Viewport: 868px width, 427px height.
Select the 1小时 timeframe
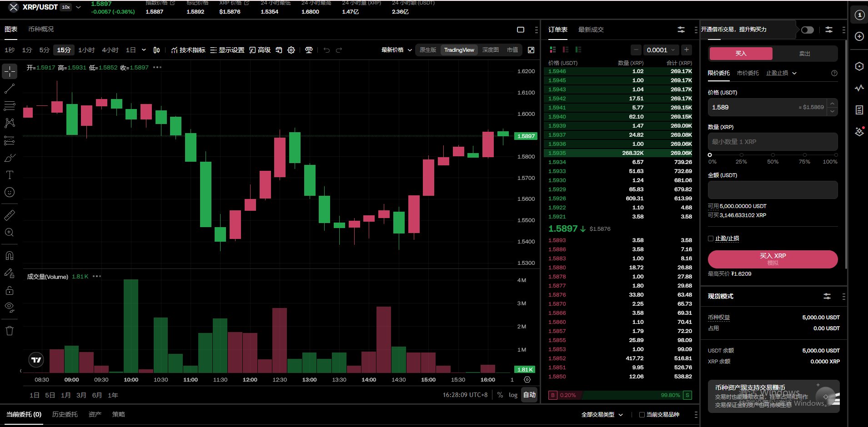tap(86, 50)
